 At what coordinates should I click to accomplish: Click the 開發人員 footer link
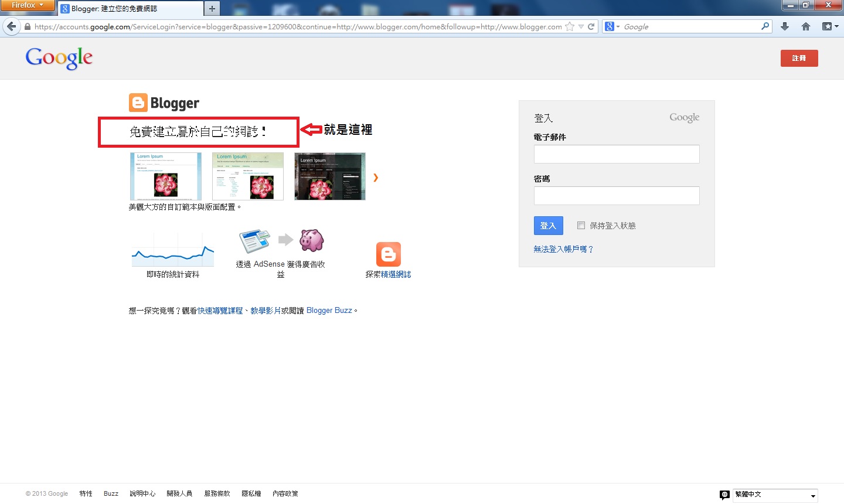coord(179,493)
